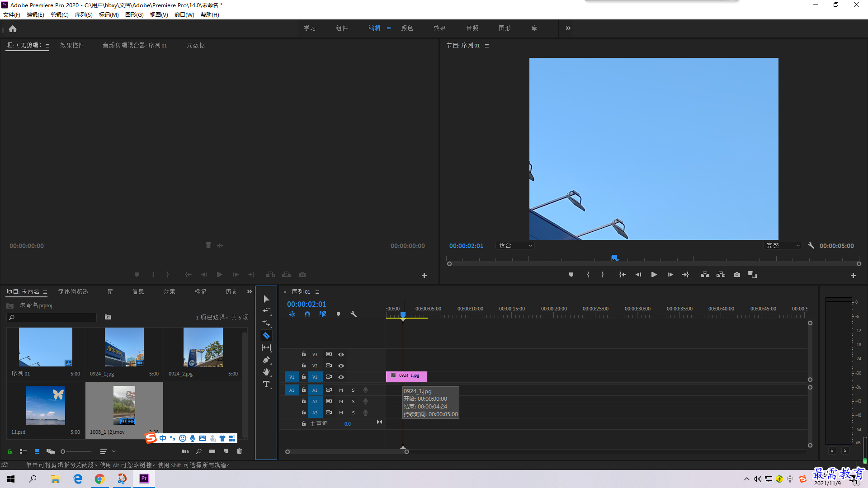Solo audio track A2
This screenshot has height=488, width=868.
(353, 401)
